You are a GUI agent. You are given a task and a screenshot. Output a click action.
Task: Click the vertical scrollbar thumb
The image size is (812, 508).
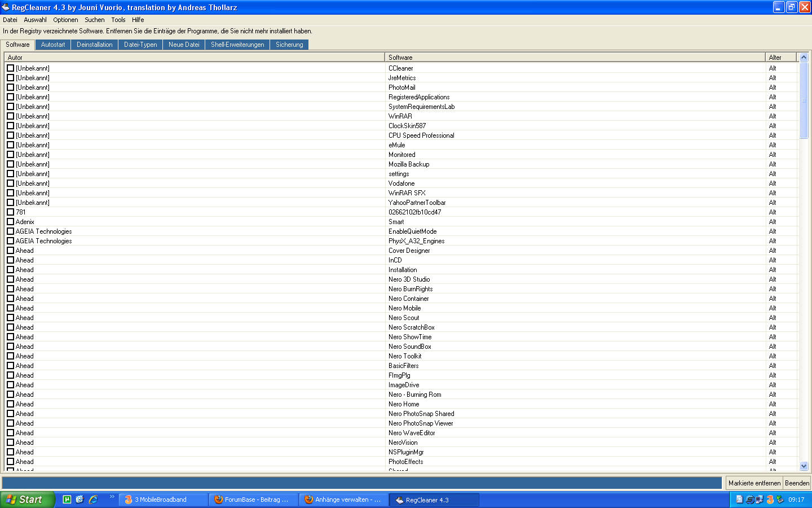(804, 100)
